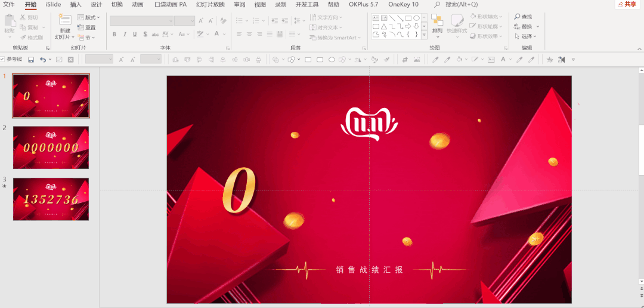The height and width of the screenshot is (308, 644).
Task: Click the golden 0 digit on slide
Action: click(x=239, y=190)
